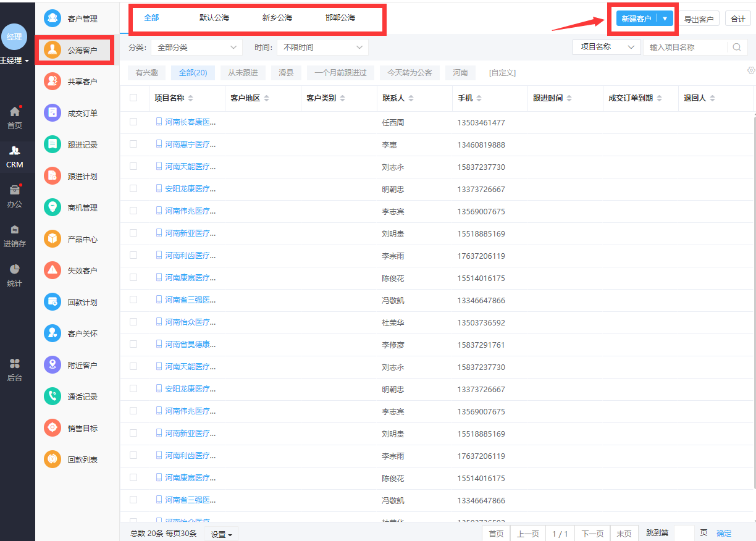Go to 下一页 next page
This screenshot has width=756, height=541.
tap(592, 534)
